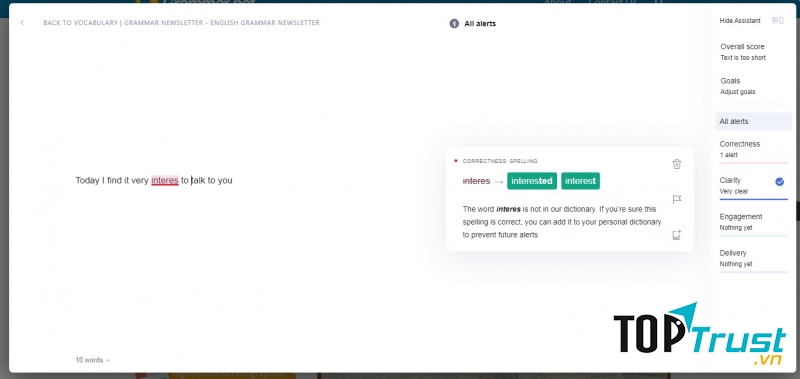
Task: Click the Correctness: Spelling label on the card
Action: [x=500, y=161]
